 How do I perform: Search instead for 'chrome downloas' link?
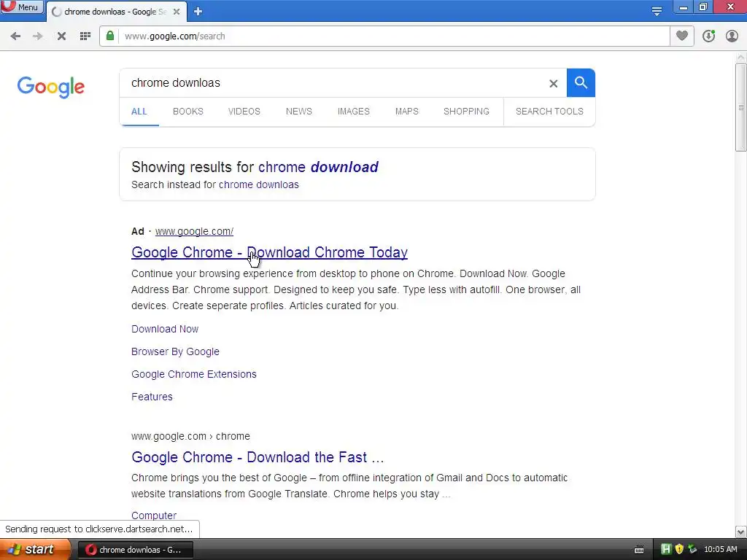click(259, 184)
